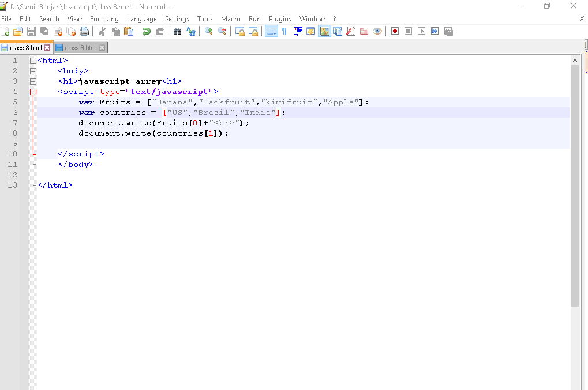The image size is (588, 390).
Task: Toggle Word Wrap toolbar button
Action: (x=271, y=31)
